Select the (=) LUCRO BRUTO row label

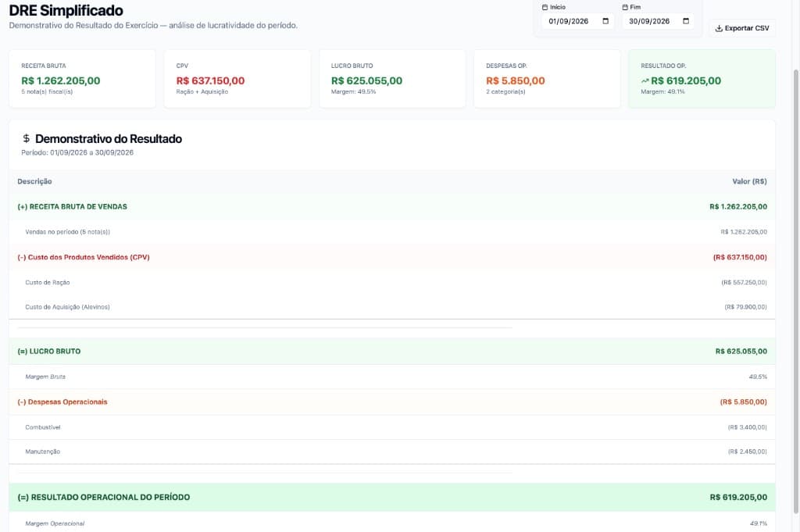coord(49,351)
